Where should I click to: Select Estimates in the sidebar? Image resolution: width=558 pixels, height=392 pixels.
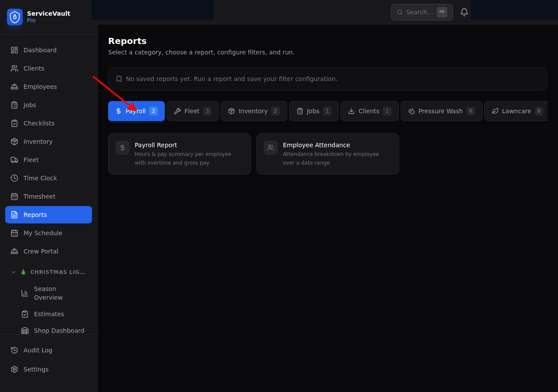click(x=49, y=314)
